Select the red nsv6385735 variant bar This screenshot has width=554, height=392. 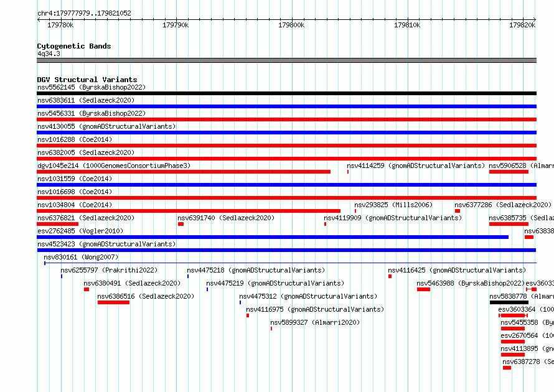tap(509, 224)
